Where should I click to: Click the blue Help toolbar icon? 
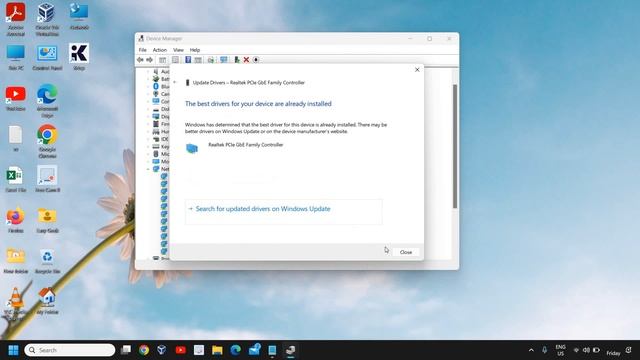[x=188, y=60]
